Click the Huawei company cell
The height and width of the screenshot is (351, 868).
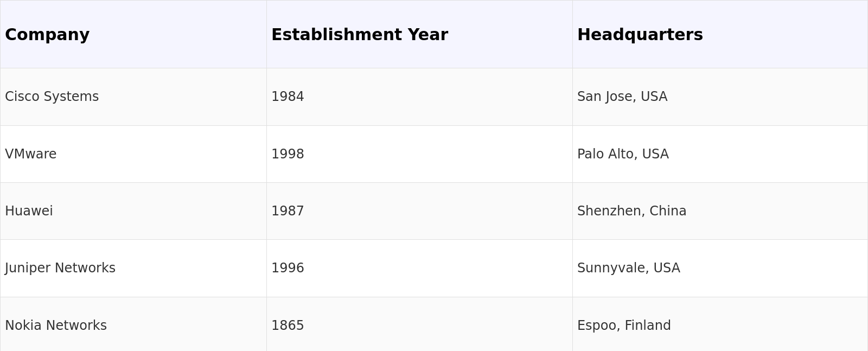(x=29, y=211)
